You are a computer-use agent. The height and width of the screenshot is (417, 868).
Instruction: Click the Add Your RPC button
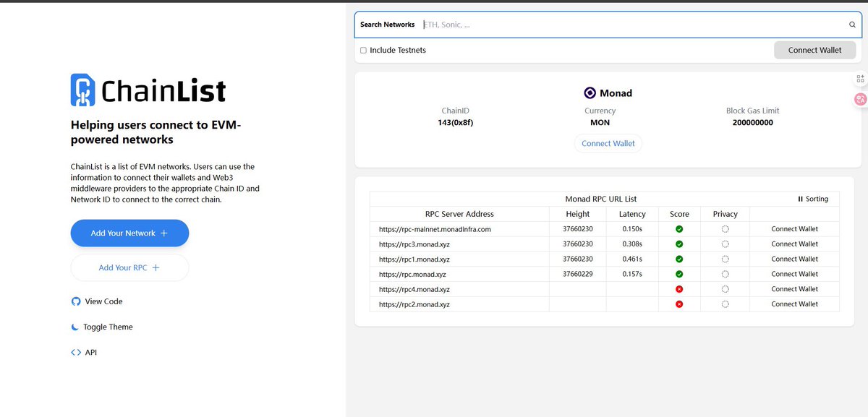(x=129, y=267)
